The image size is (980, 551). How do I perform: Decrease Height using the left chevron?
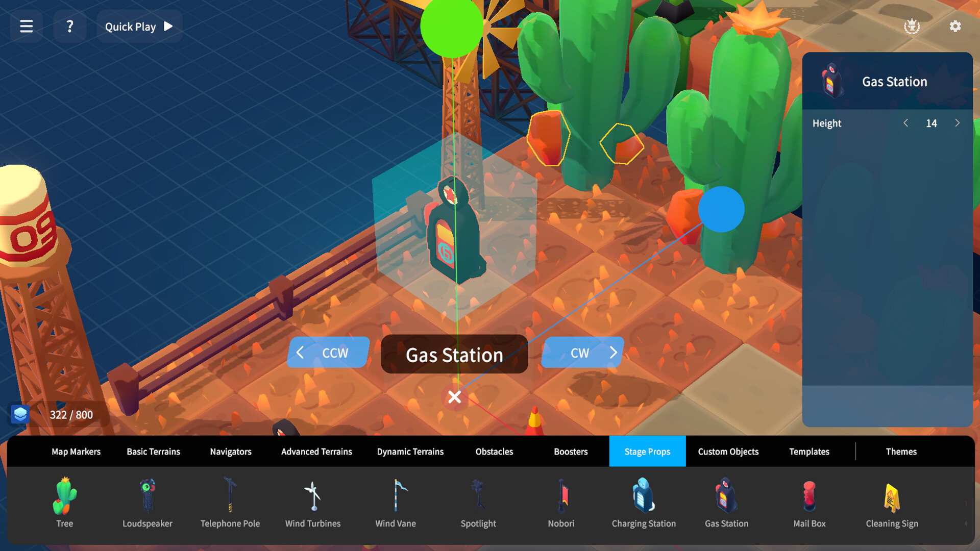(x=906, y=123)
